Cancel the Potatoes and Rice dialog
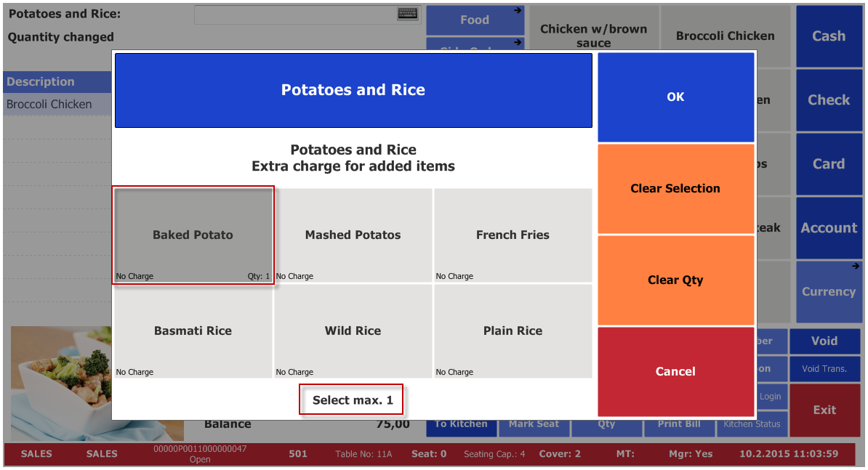 click(675, 371)
